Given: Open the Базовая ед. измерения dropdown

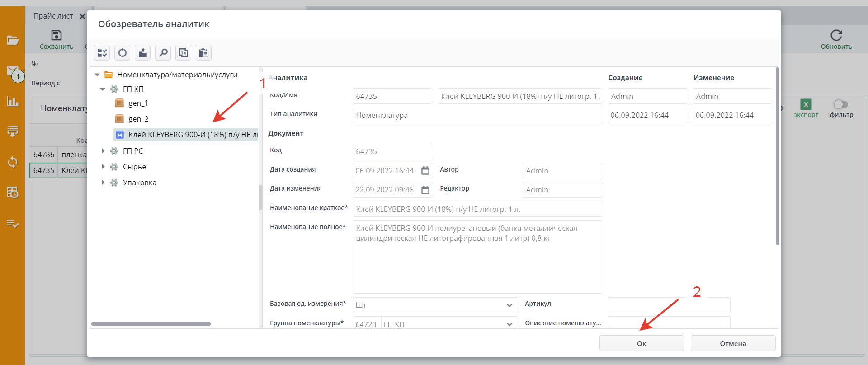Looking at the screenshot, I should (509, 305).
